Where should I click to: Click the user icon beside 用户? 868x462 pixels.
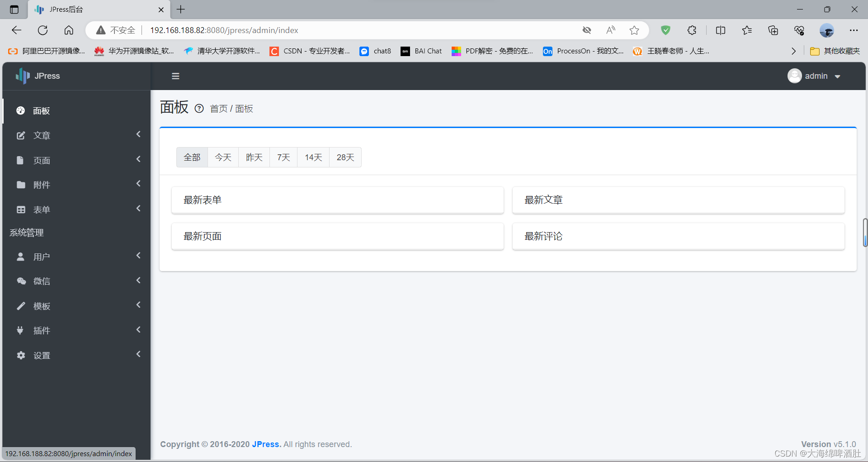point(20,257)
